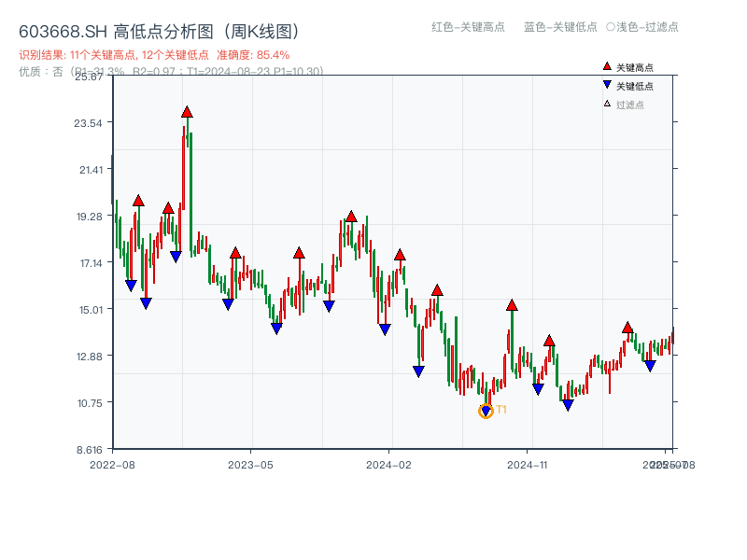Select the blue 关键低点 triangle legend icon
The image size is (747, 560).
pos(605,83)
